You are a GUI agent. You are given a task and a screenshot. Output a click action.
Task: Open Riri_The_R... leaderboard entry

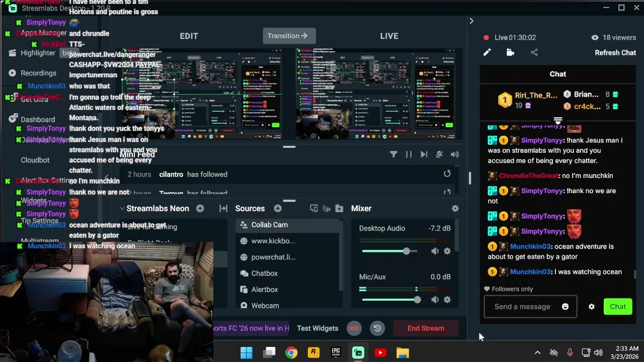(526, 100)
